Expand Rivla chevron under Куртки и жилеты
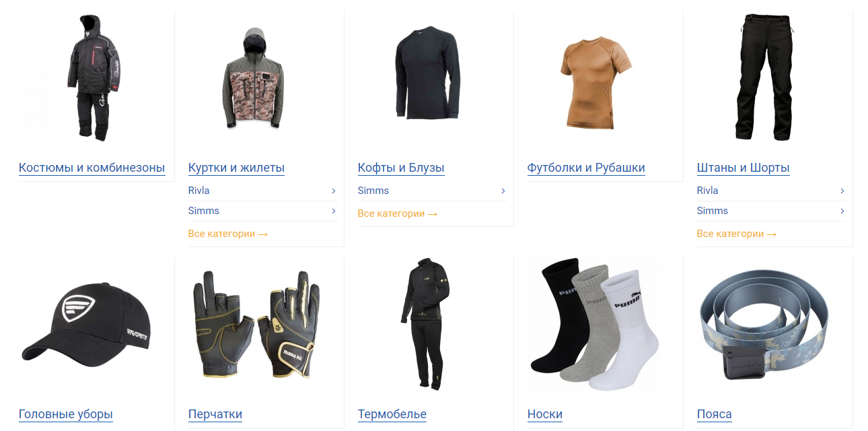This screenshot has height=431, width=868. (334, 191)
